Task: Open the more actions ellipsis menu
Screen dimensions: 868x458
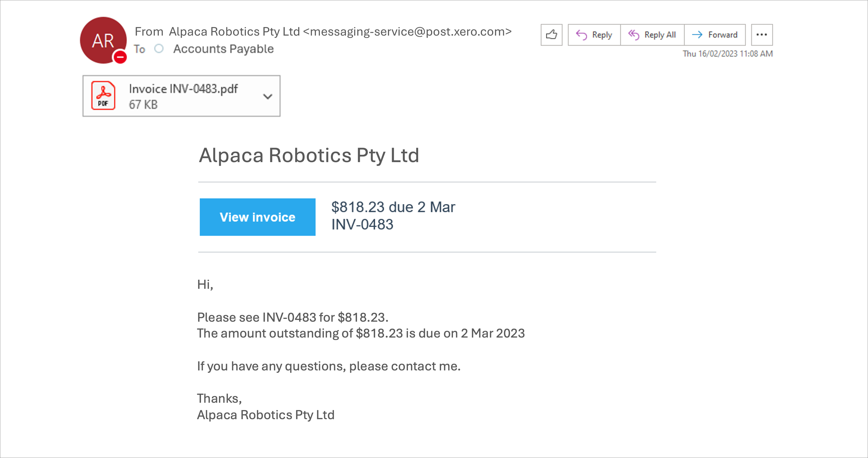Action: [x=762, y=35]
